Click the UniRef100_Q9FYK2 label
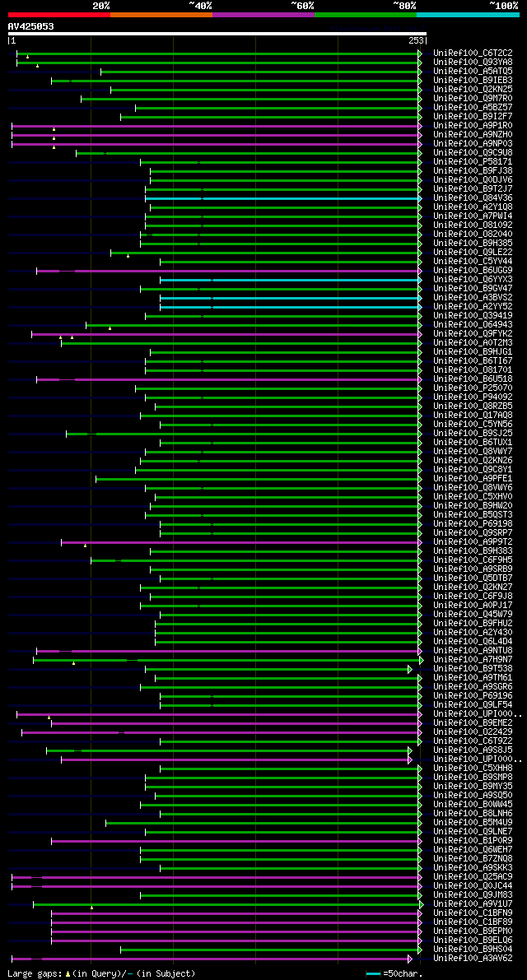The width and height of the screenshot is (527, 980). (473, 334)
